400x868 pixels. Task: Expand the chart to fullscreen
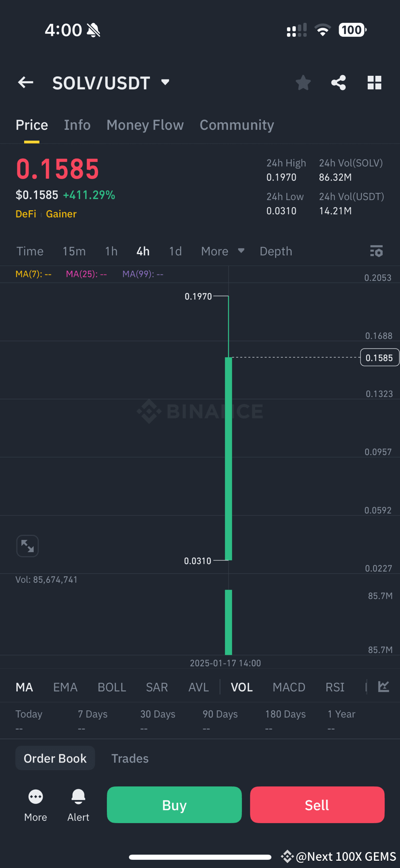(28, 546)
